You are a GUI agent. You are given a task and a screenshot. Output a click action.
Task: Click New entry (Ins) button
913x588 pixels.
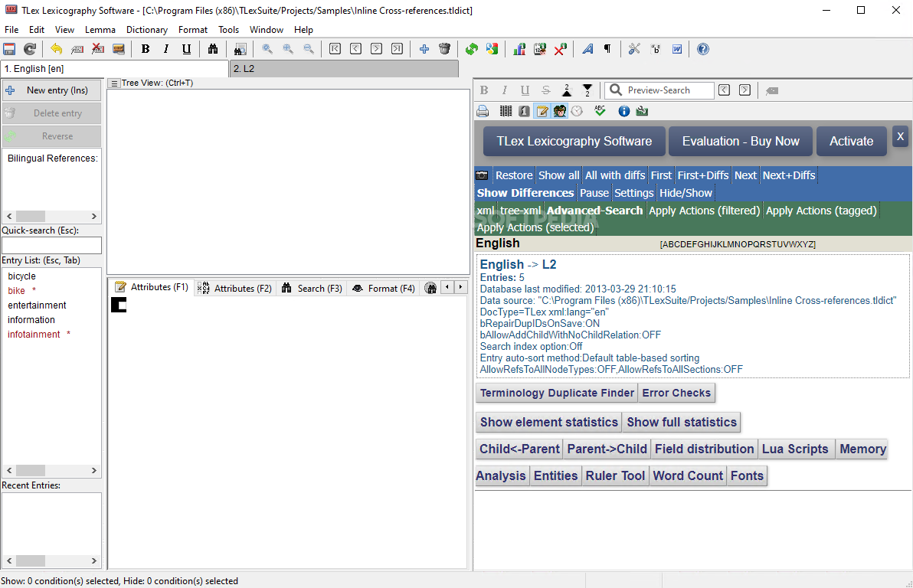point(51,90)
